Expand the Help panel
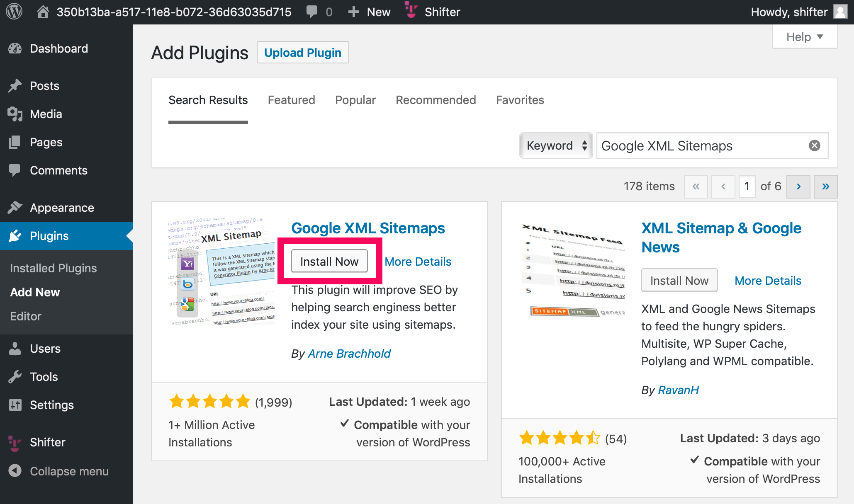The height and width of the screenshot is (504, 854). coord(805,37)
